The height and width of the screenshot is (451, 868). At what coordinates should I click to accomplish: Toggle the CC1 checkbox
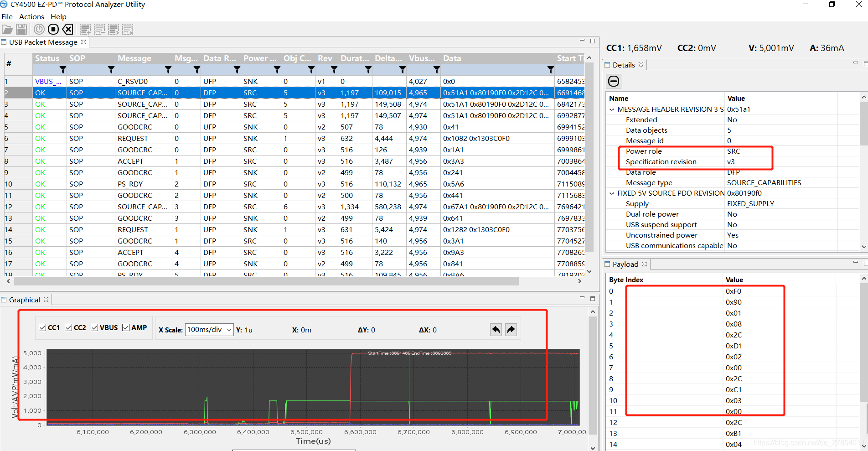(x=42, y=327)
